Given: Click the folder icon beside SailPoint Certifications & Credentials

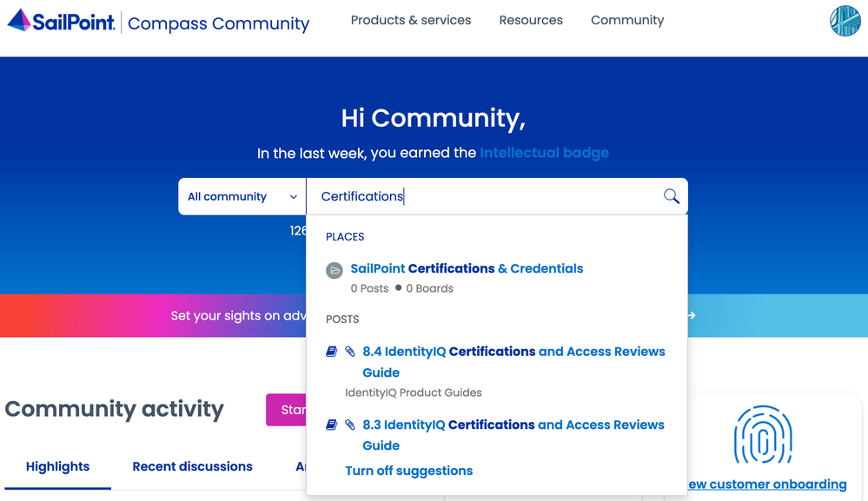Looking at the screenshot, I should pos(335,270).
